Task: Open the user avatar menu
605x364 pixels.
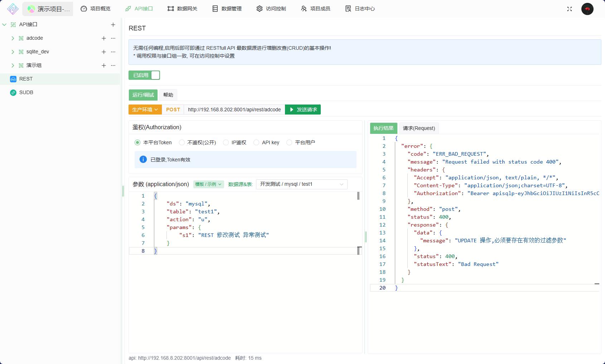Action: pyautogui.click(x=587, y=9)
